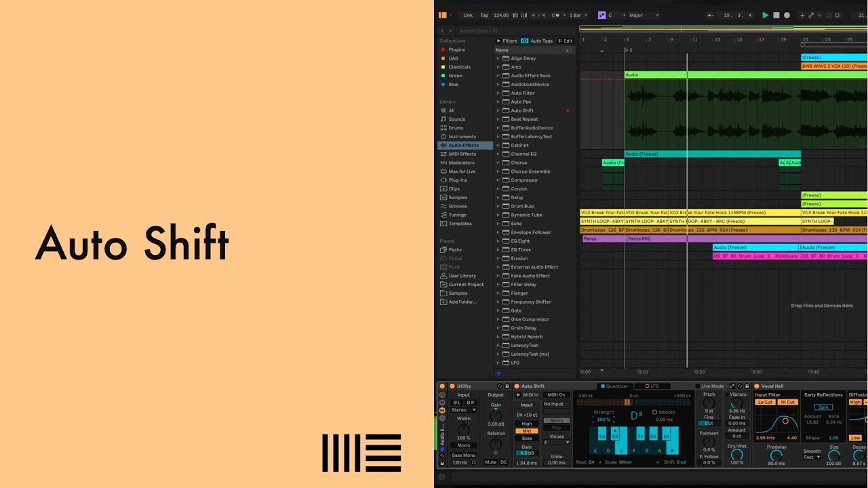Click the Stop transport button

pyautogui.click(x=776, y=15)
